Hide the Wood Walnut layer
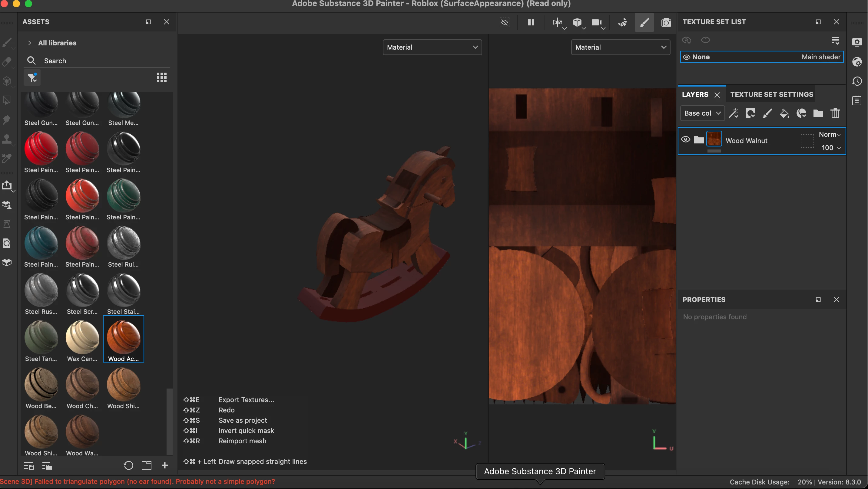The width and height of the screenshot is (868, 489). click(686, 139)
